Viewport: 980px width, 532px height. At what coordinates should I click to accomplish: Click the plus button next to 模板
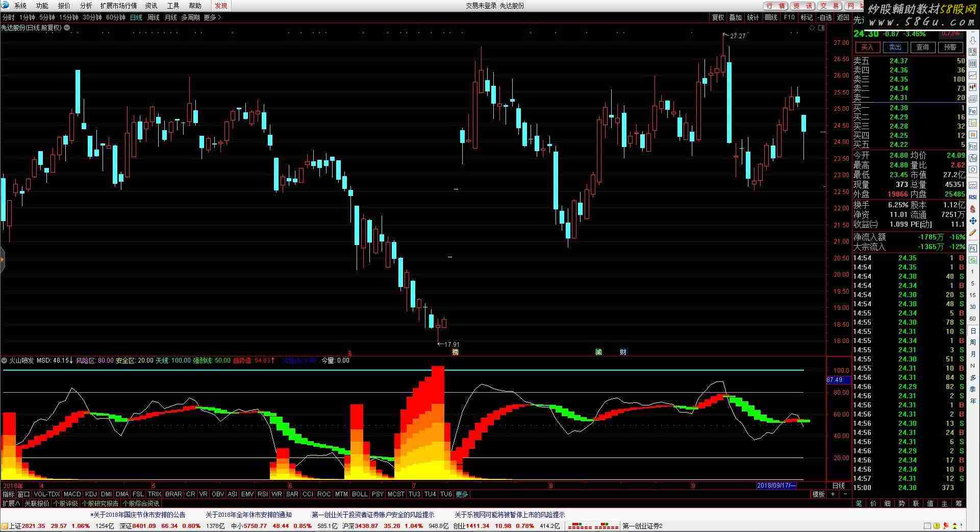point(833,494)
